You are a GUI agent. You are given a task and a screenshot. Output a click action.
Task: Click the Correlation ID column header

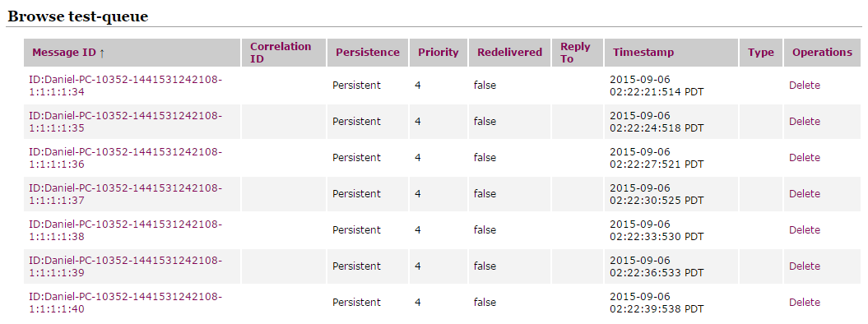pos(281,53)
